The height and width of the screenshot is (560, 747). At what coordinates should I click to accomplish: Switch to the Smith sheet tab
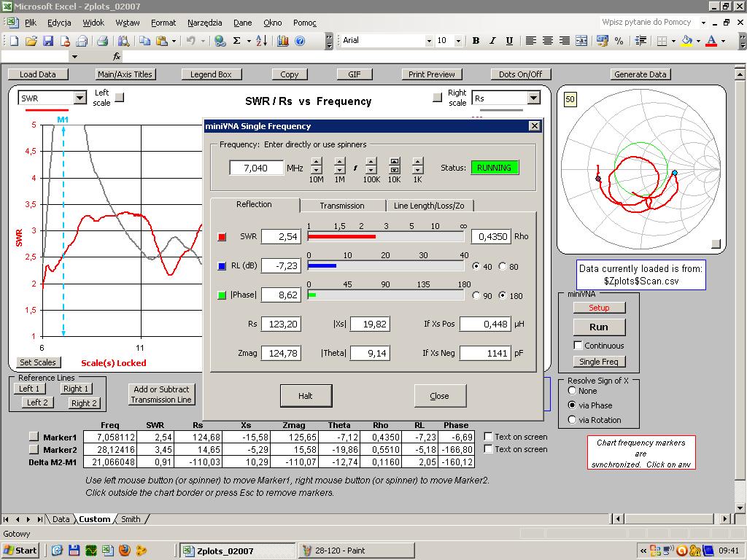[x=131, y=519]
